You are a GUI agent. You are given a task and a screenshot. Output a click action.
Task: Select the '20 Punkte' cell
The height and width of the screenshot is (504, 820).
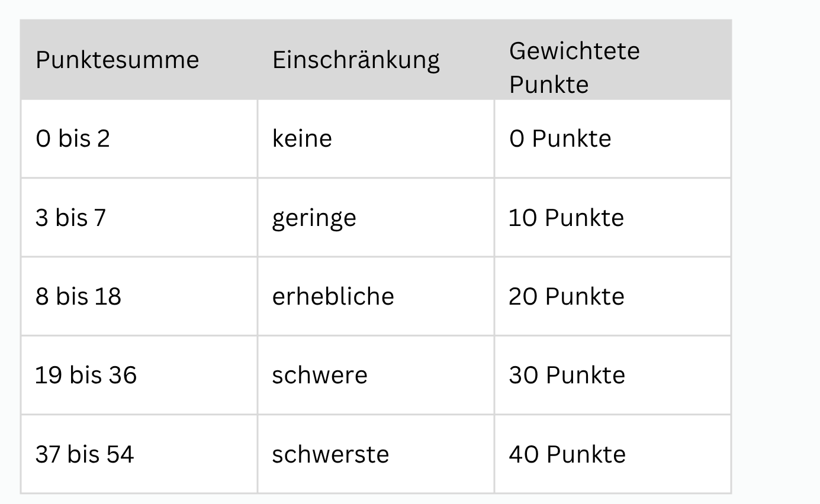pyautogui.click(x=613, y=296)
